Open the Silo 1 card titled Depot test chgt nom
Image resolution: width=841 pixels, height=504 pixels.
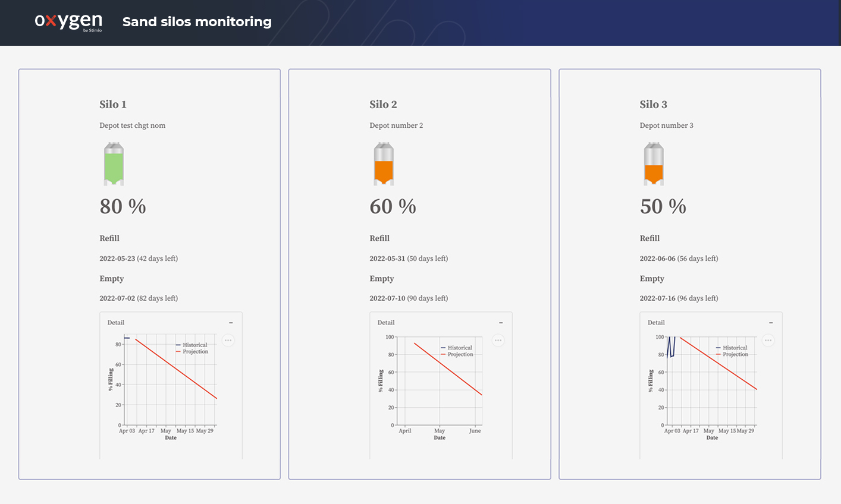tap(132, 125)
